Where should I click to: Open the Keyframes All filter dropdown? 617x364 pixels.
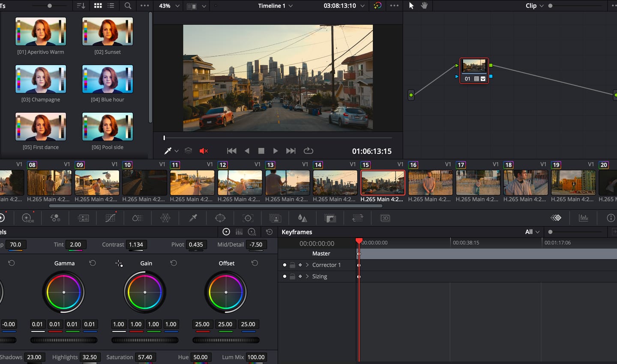533,232
